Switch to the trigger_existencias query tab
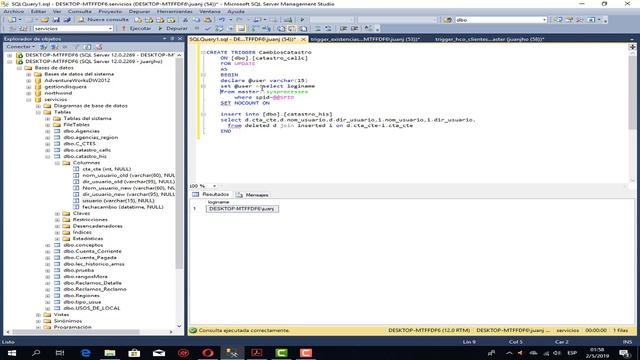The image size is (640, 360). click(x=365, y=39)
